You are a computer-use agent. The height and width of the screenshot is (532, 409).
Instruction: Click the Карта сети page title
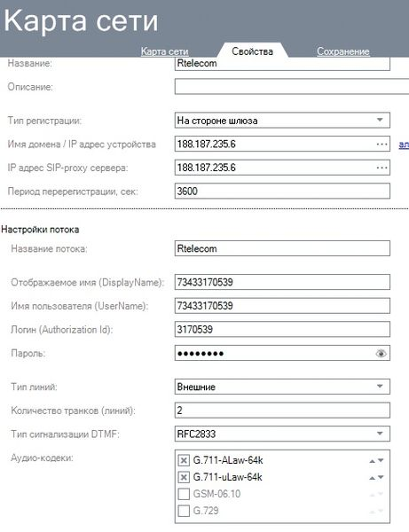click(x=81, y=20)
